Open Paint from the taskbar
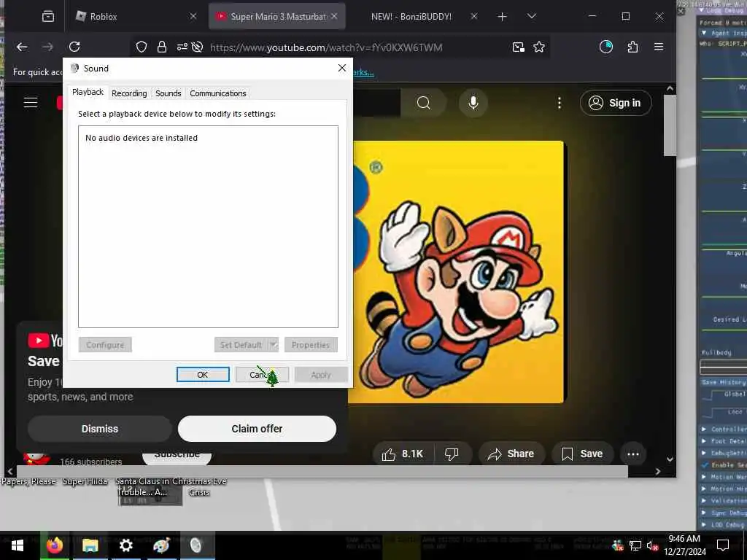Image resolution: width=747 pixels, height=560 pixels. [x=161, y=545]
